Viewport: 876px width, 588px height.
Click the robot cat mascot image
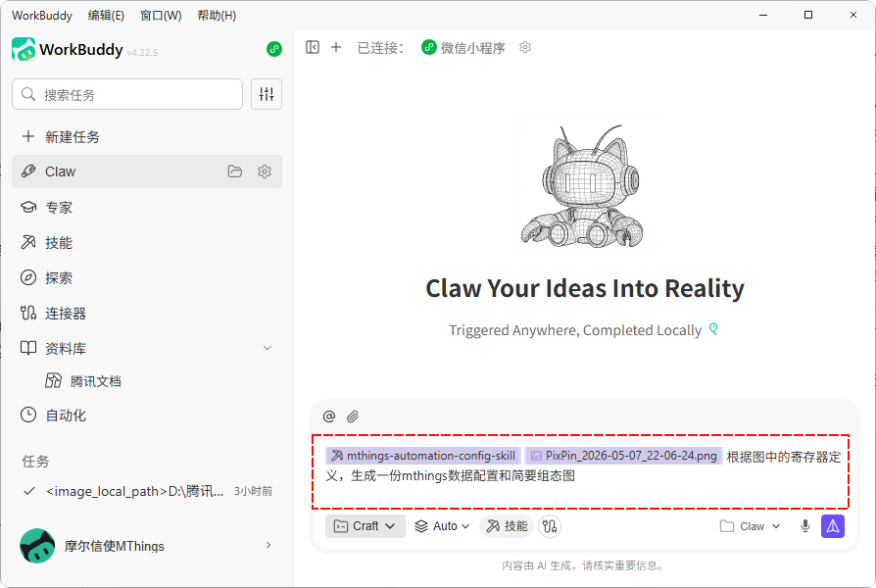click(x=584, y=184)
